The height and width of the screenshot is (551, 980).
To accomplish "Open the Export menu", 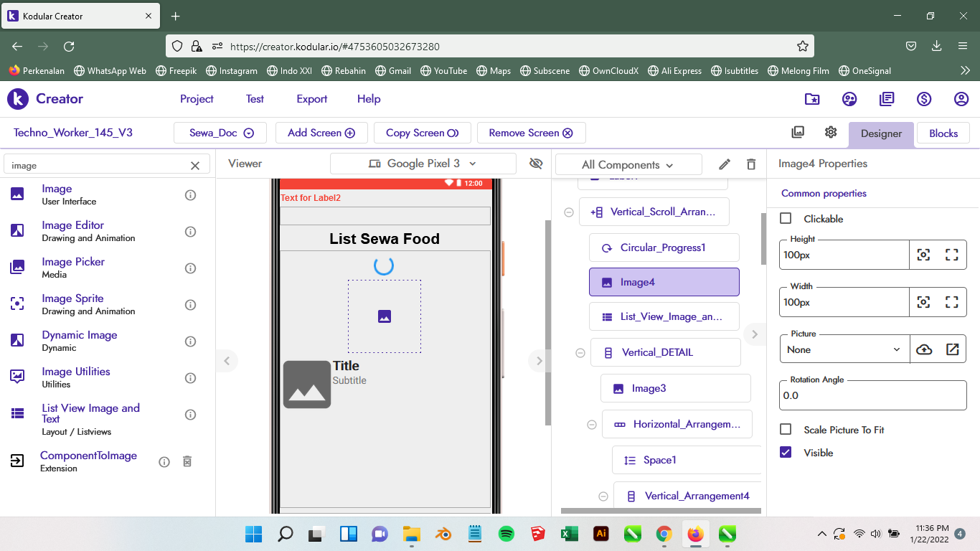I will click(x=311, y=99).
